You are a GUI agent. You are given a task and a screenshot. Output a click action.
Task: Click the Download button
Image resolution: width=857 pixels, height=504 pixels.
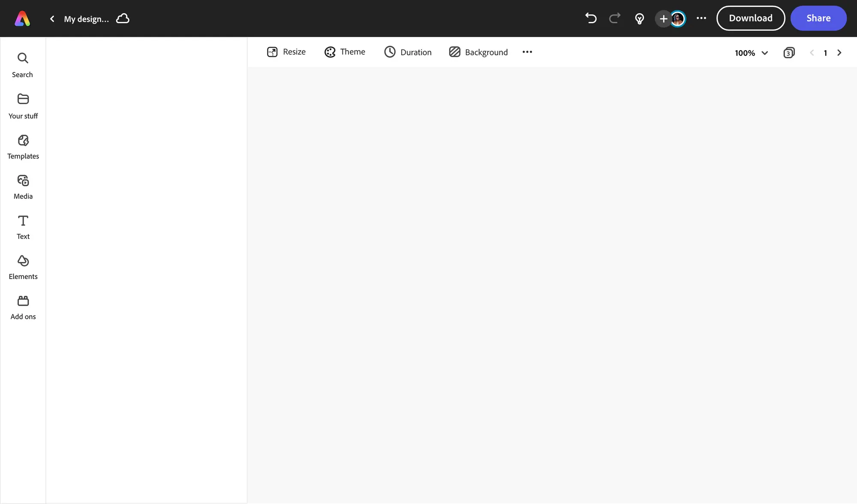[750, 18]
